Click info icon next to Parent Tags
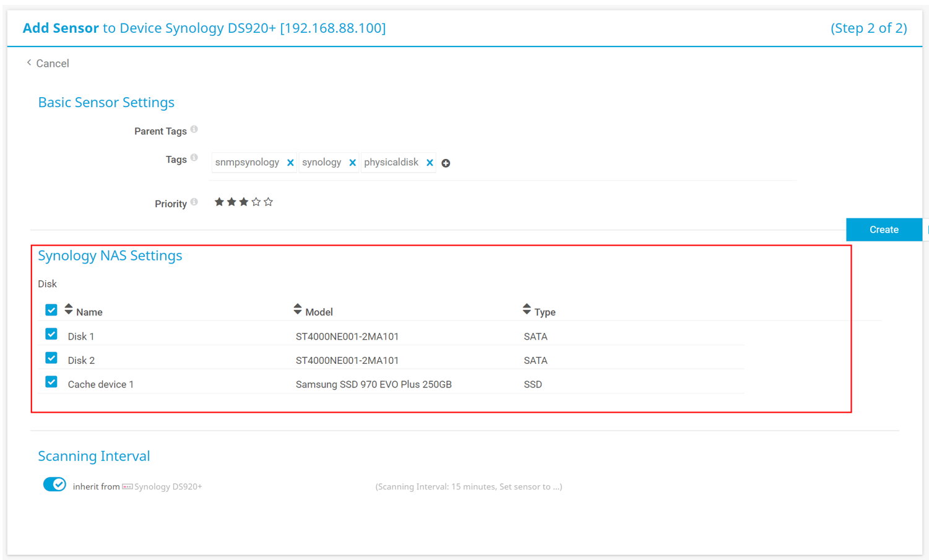This screenshot has width=929, height=560. click(194, 129)
